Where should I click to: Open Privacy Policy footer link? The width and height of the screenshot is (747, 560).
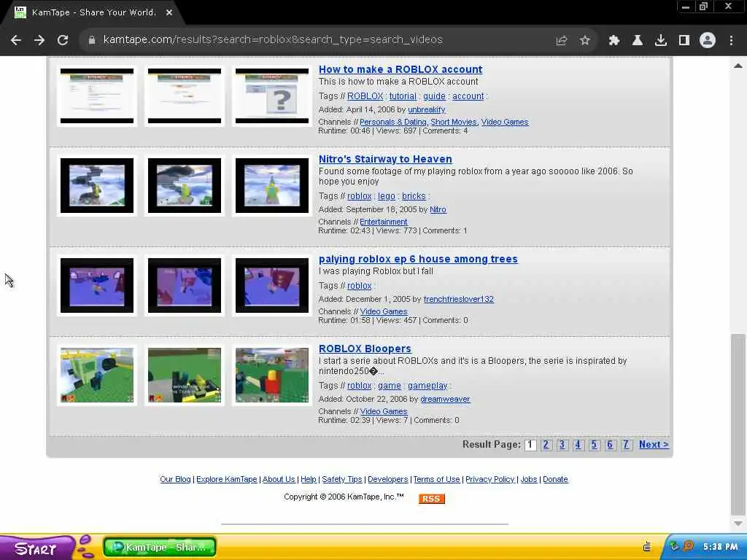489,480
